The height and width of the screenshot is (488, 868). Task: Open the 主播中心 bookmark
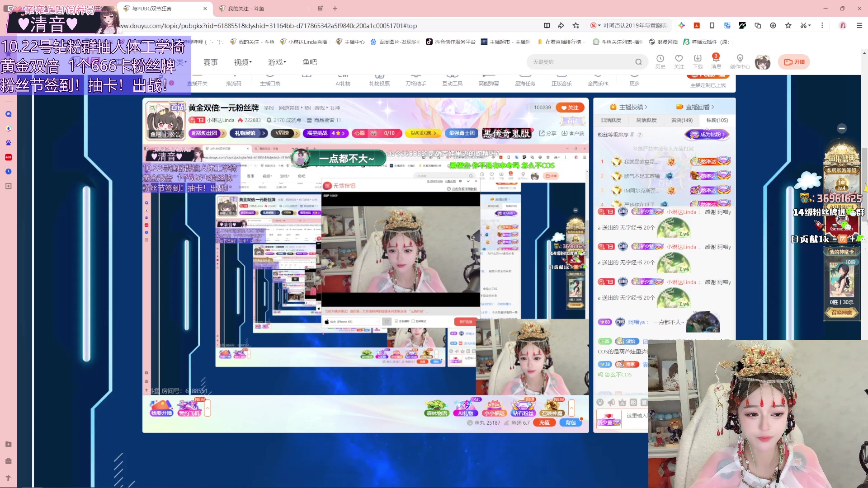350,42
